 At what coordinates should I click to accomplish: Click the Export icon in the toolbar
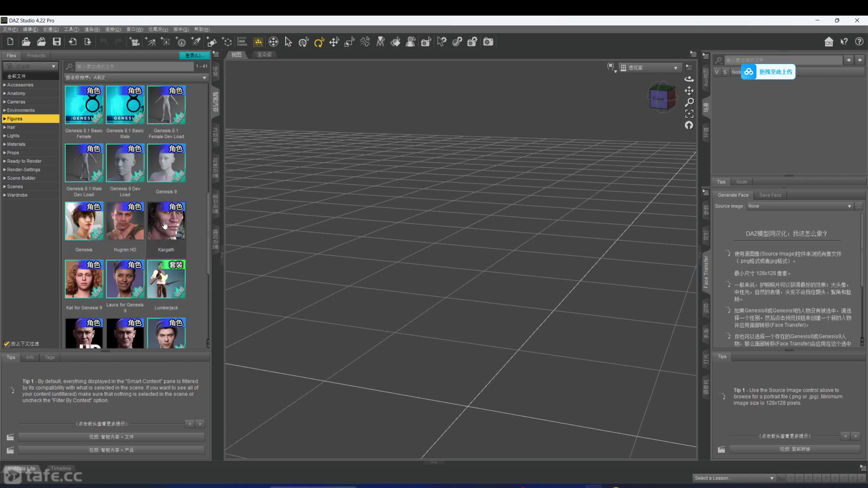(87, 42)
